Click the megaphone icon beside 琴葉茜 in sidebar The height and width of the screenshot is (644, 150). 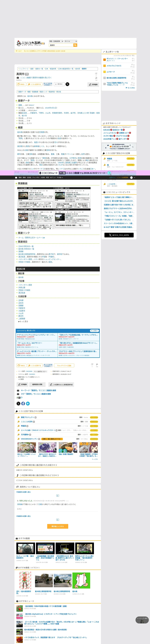tap(105, 158)
